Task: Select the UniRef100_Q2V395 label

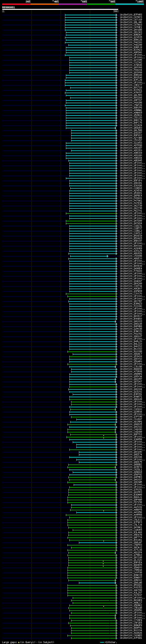Action: click(131, 60)
